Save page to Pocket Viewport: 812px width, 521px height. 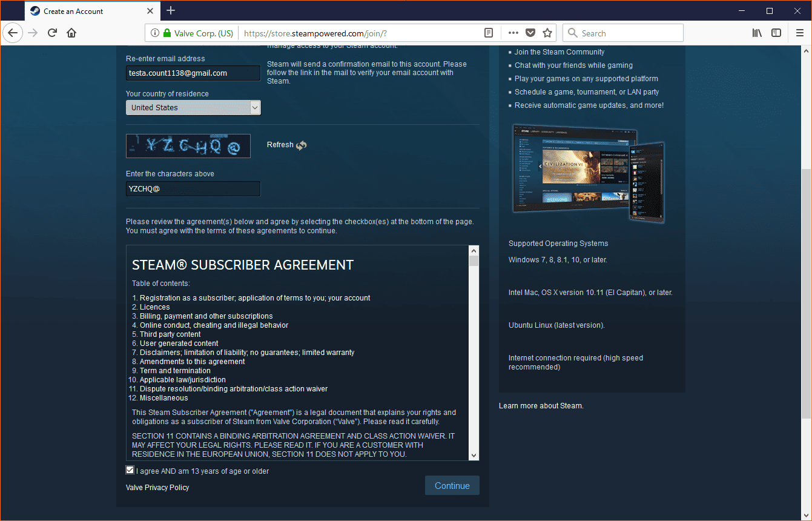coord(530,33)
